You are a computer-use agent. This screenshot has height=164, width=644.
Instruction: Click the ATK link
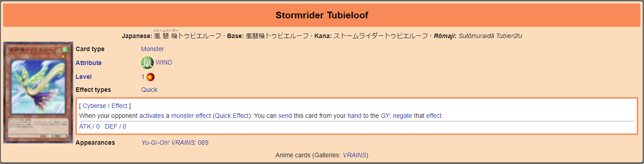(84, 126)
